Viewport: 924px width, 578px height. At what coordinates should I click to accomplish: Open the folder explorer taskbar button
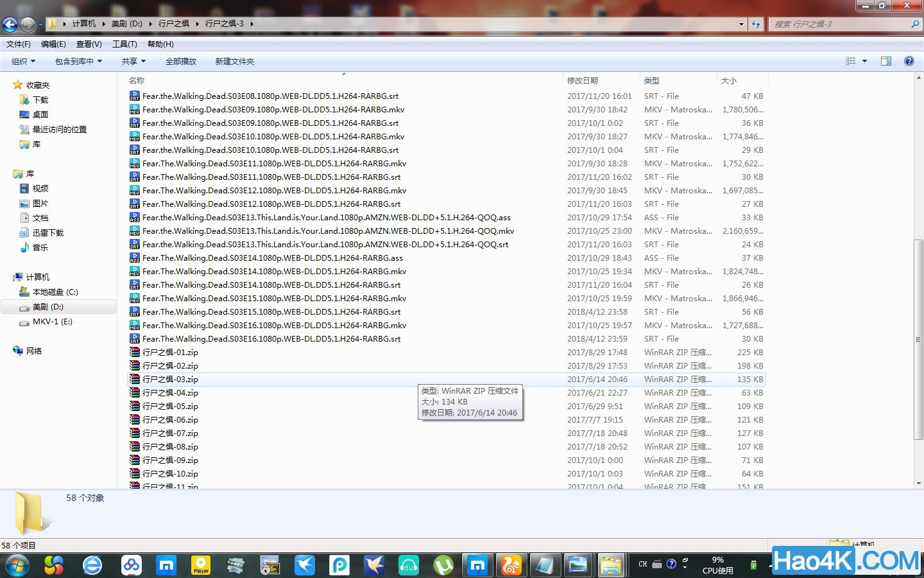[611, 566]
